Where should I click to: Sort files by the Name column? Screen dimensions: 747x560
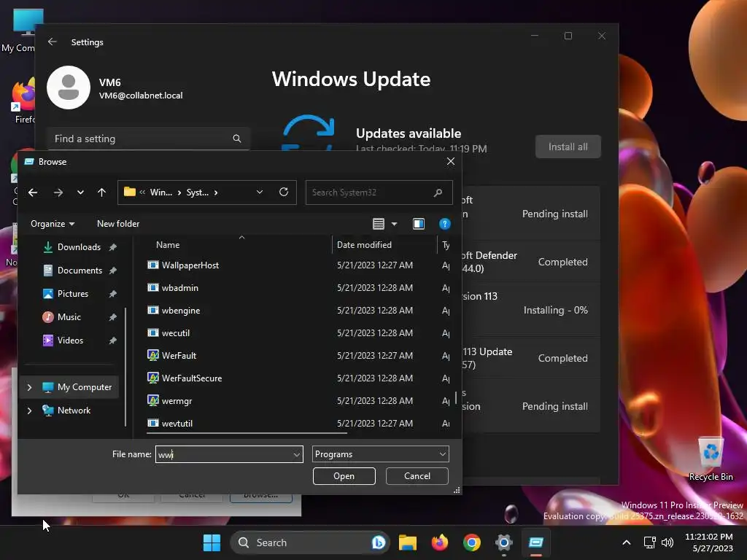pos(168,245)
